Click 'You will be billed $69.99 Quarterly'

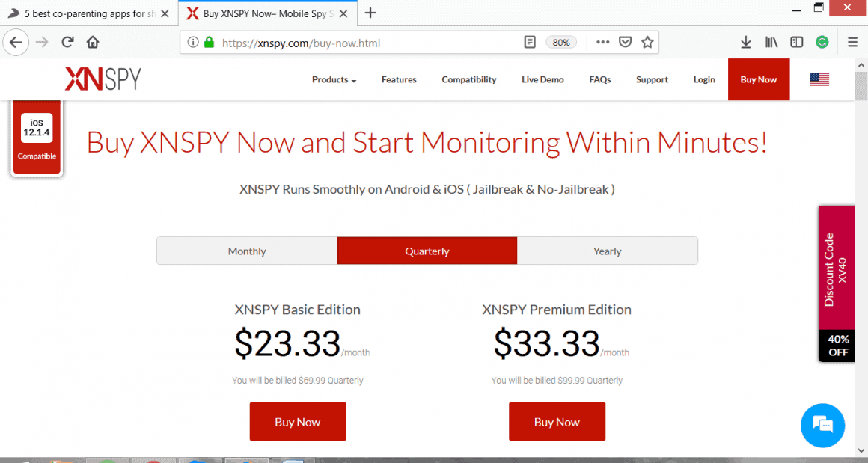point(297,381)
